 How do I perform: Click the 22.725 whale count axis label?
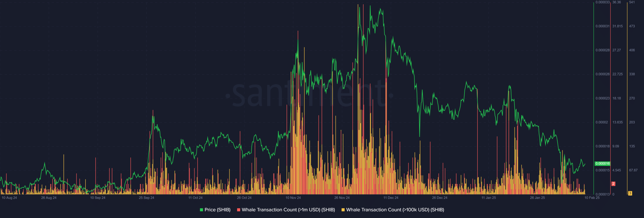[618, 74]
